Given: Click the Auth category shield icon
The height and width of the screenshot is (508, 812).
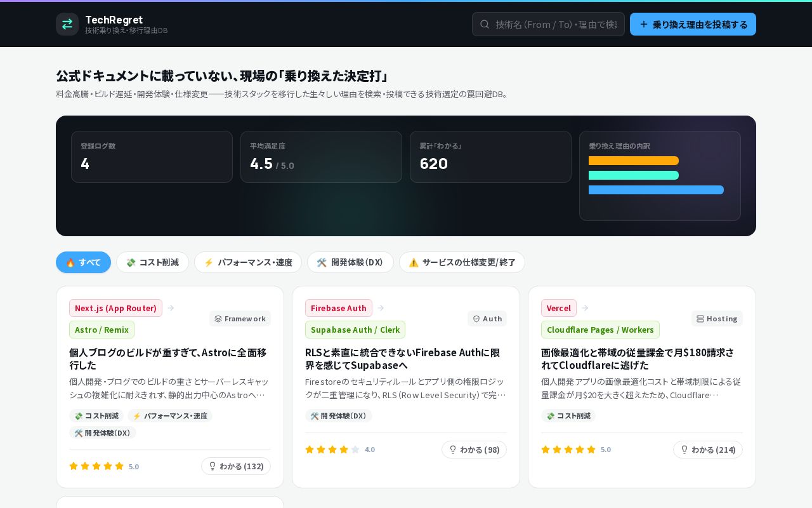Looking at the screenshot, I should coord(476,319).
